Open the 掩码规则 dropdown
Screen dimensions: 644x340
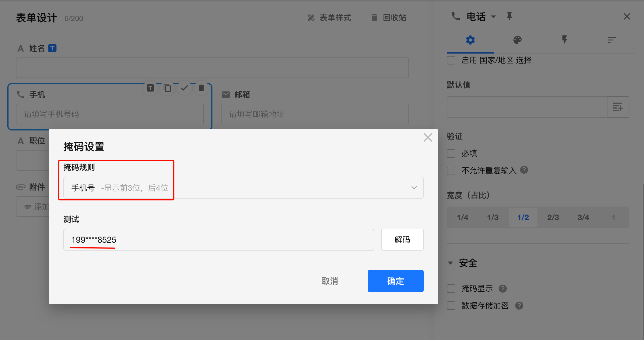coord(243,188)
